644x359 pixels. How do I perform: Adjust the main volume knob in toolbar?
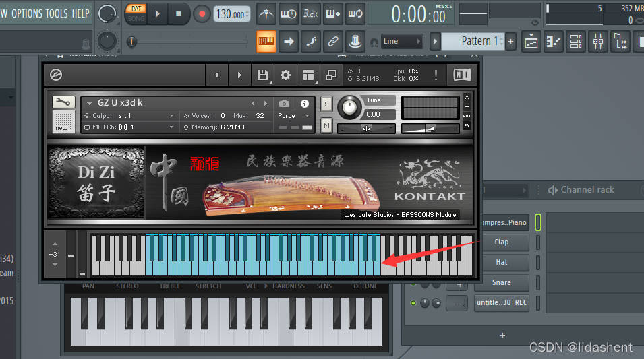tap(107, 14)
